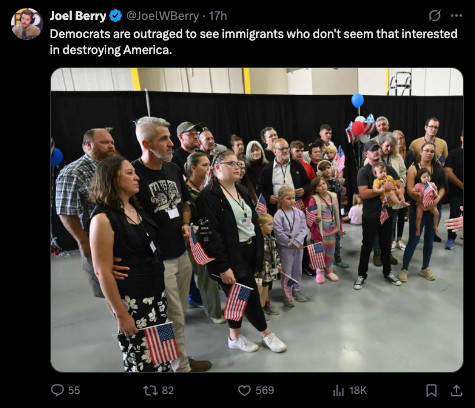This screenshot has height=408, width=475.
Task: Open the attached photo of people holding flags
Action: 257,220
